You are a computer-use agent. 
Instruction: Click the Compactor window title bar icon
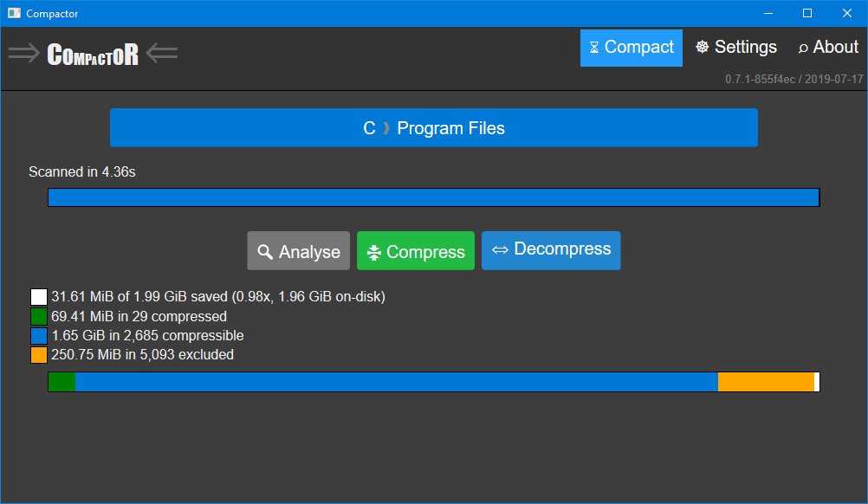coord(14,13)
